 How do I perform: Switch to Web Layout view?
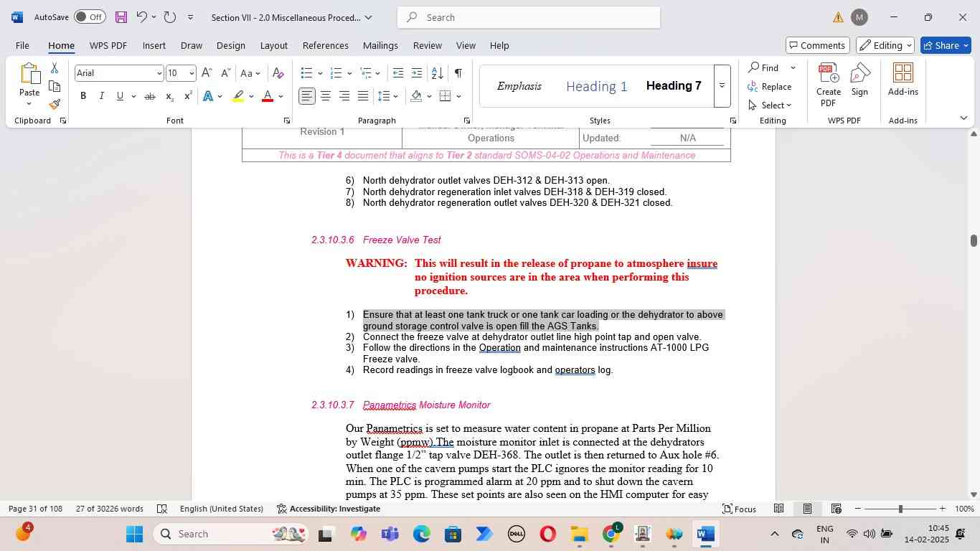click(836, 509)
